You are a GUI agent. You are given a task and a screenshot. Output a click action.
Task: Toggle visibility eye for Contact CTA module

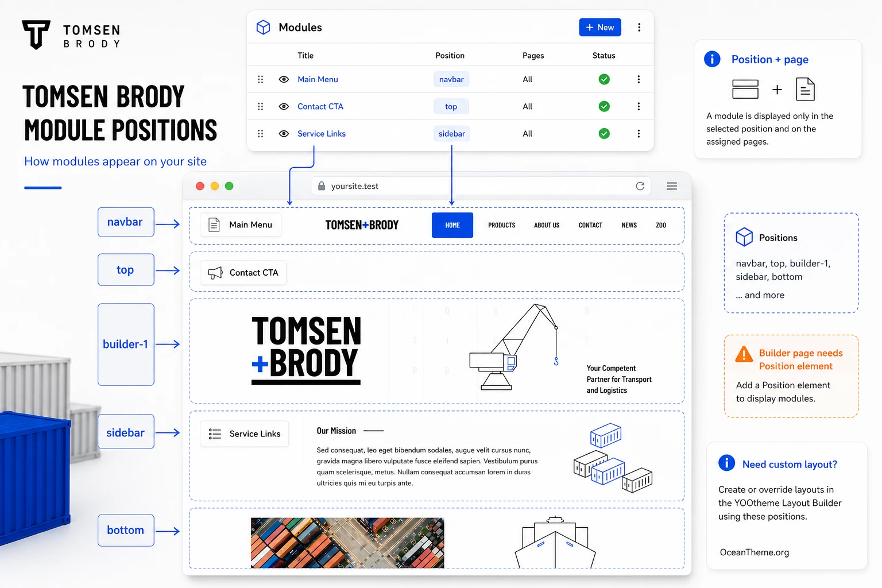pyautogui.click(x=284, y=106)
